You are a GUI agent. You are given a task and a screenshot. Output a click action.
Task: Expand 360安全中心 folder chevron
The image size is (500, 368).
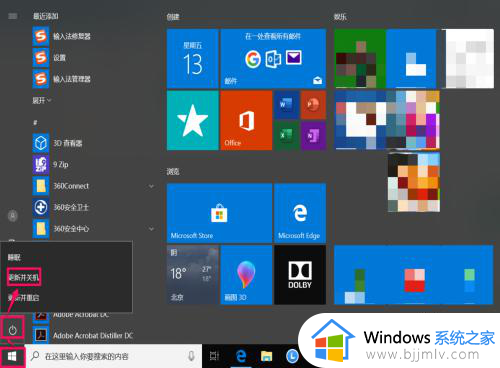pos(151,229)
